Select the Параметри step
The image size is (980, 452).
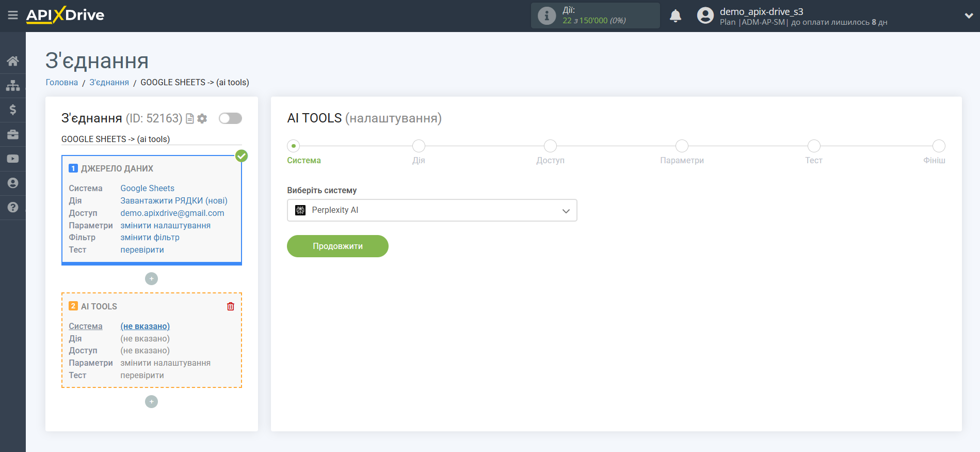[682, 146]
